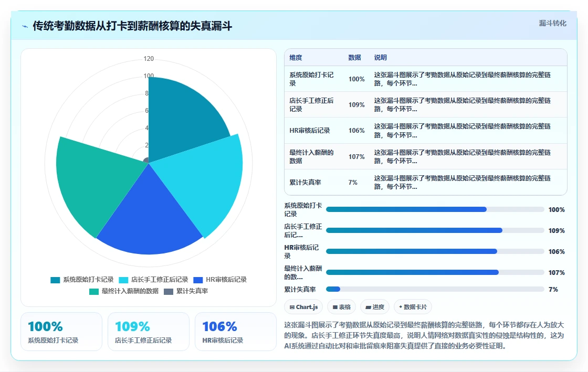The image size is (588, 372).
Task: Click the lightning icon beside the chart title
Action: [x=25, y=27]
